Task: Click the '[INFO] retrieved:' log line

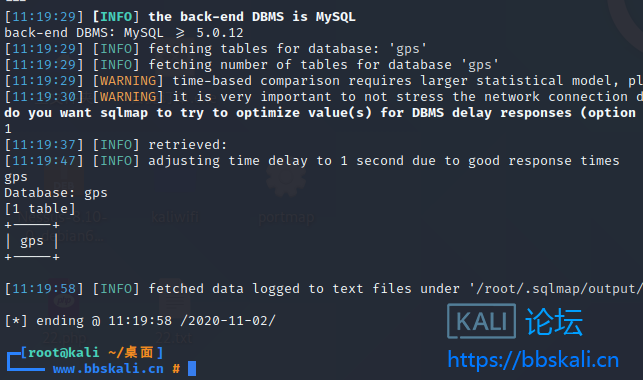Action: pyautogui.click(x=160, y=145)
